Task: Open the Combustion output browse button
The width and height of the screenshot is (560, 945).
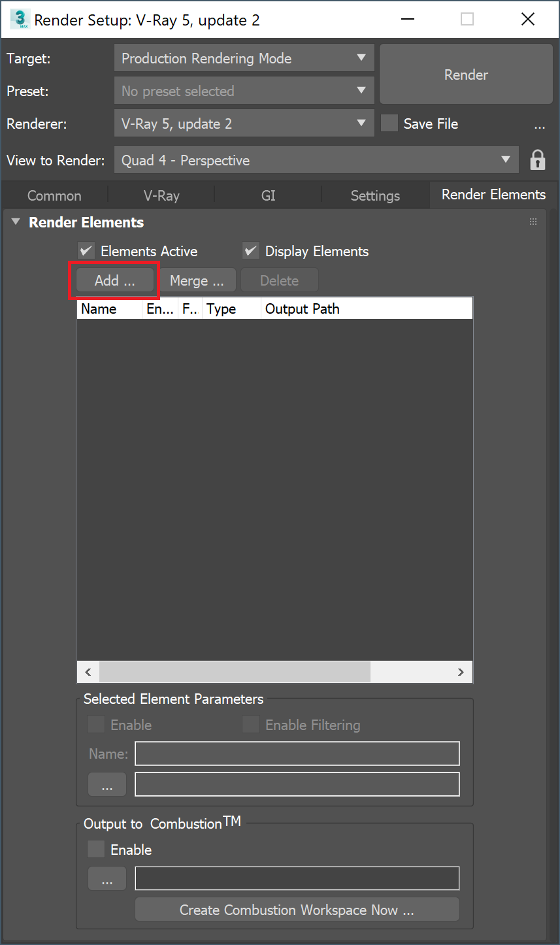Action: point(107,879)
